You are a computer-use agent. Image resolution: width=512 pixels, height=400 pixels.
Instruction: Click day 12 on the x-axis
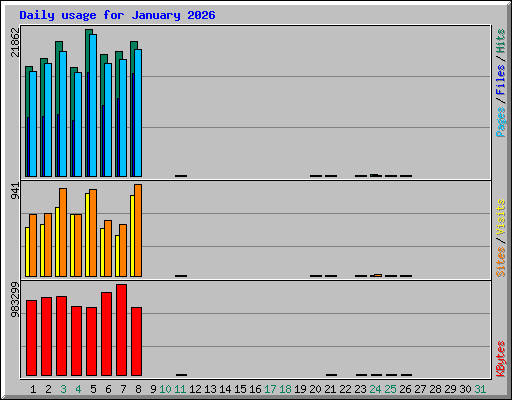(195, 389)
